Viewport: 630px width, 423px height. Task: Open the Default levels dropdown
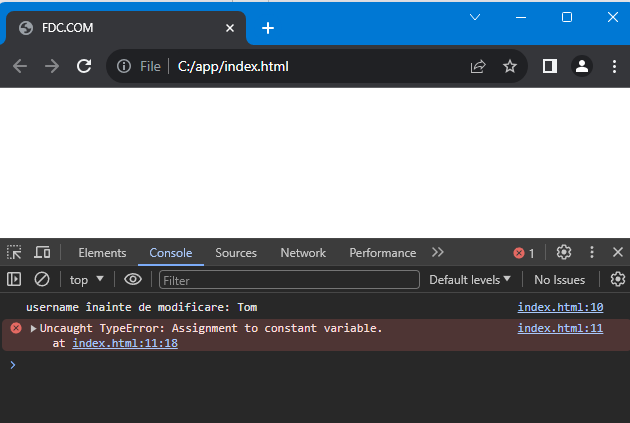click(x=470, y=280)
